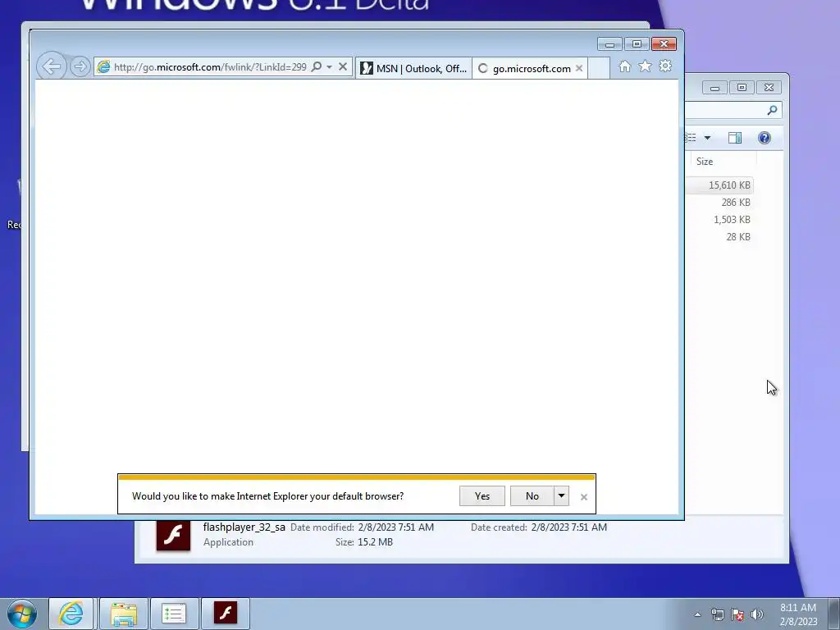Select the 15,610 KB file row

(719, 185)
